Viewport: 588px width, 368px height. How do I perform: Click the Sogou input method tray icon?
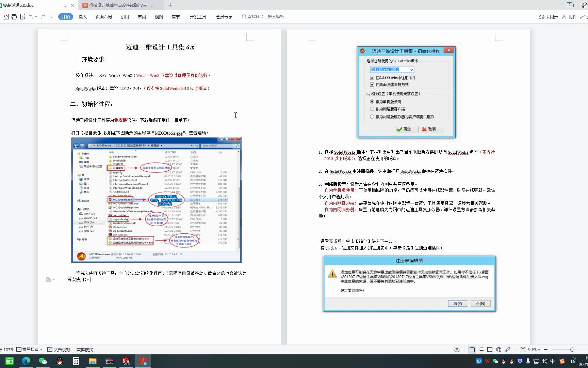pyautogui.click(x=562, y=361)
